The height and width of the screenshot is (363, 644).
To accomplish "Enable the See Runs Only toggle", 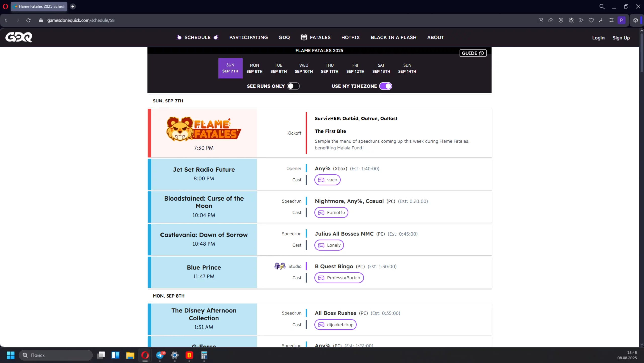I will (293, 86).
